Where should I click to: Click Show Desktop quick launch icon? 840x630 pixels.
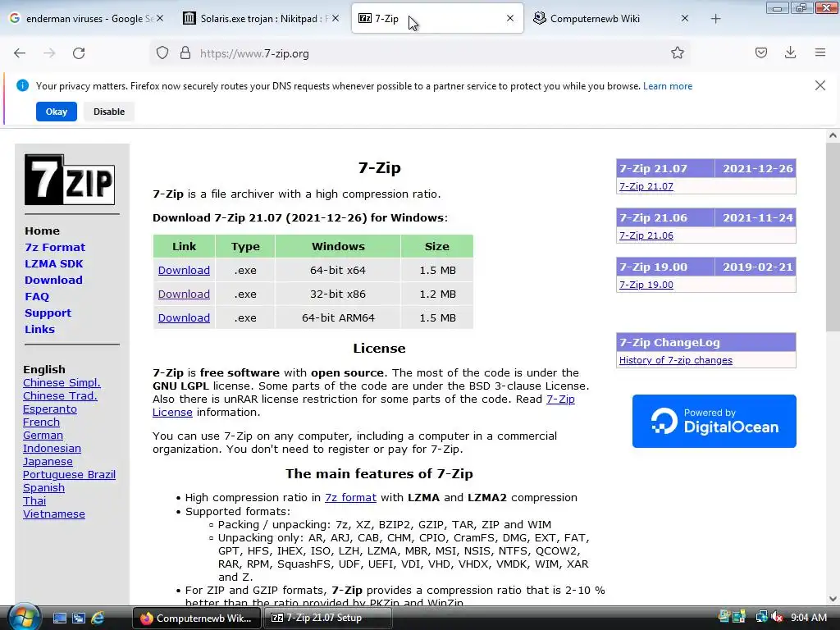click(59, 619)
